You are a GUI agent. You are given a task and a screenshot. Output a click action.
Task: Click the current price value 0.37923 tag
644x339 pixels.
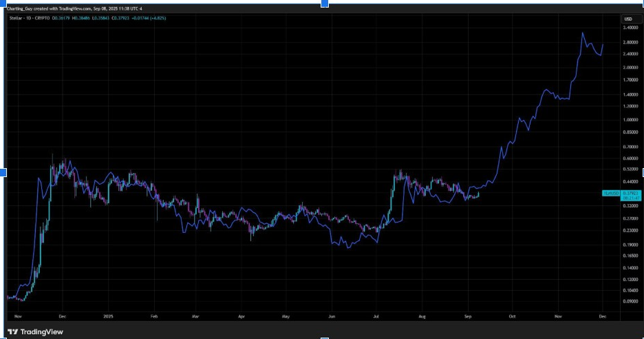click(x=630, y=193)
